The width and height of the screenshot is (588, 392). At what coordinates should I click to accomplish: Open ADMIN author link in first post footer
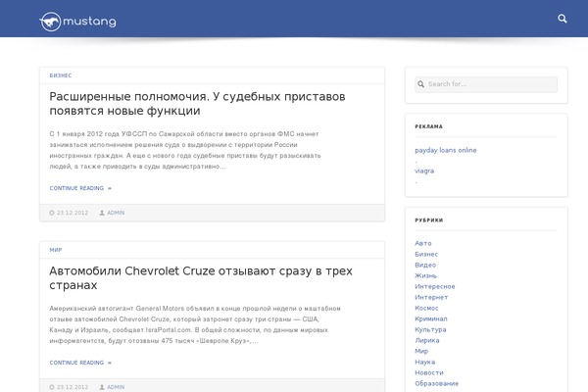116,213
